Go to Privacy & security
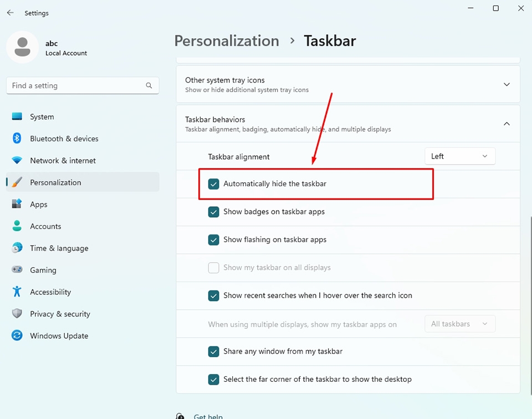Screen dimensions: 532x419 83,314
